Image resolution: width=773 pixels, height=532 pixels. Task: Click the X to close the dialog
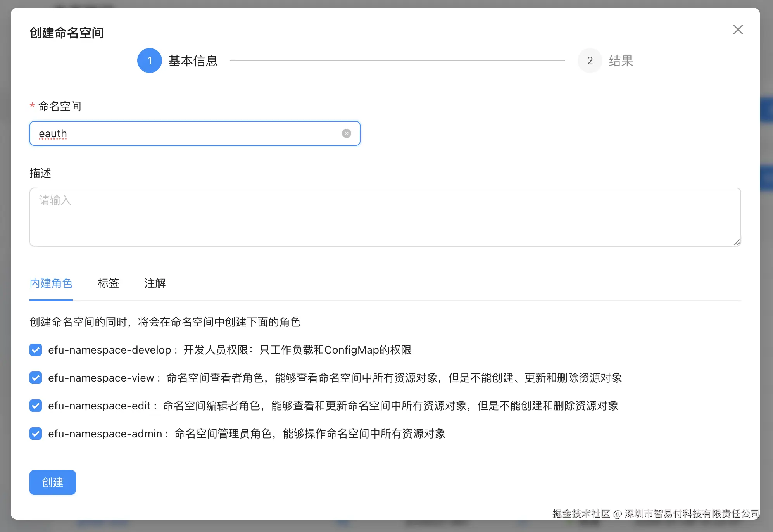pyautogui.click(x=738, y=29)
